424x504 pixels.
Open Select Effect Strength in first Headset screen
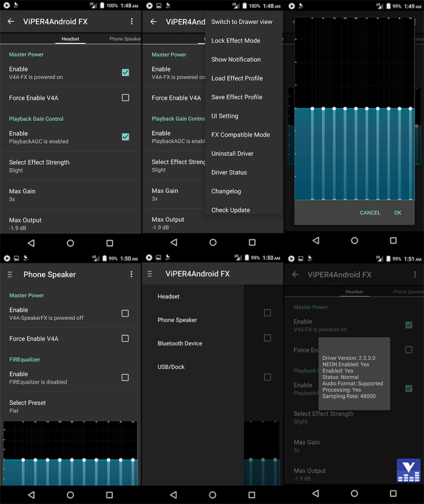pyautogui.click(x=70, y=166)
